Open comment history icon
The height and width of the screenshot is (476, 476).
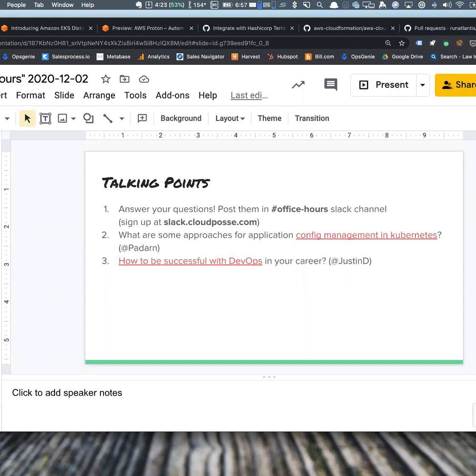point(330,84)
